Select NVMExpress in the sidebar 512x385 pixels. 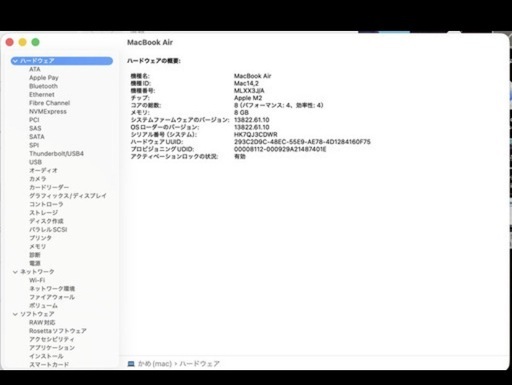coord(48,111)
